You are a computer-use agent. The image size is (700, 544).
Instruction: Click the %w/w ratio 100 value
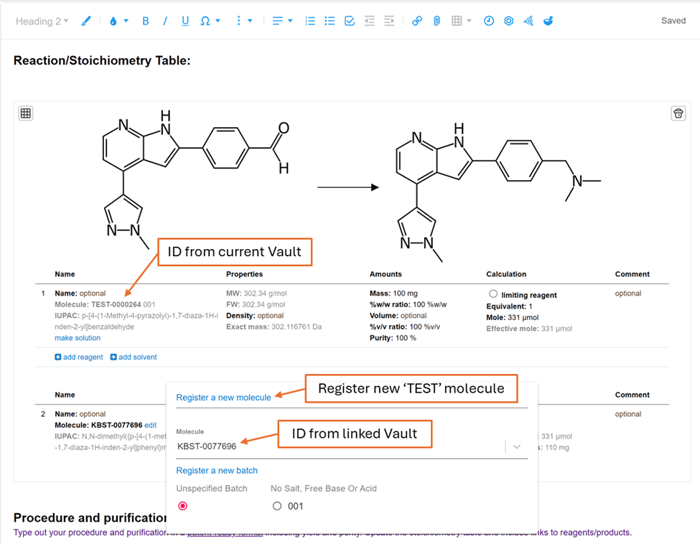(x=429, y=304)
